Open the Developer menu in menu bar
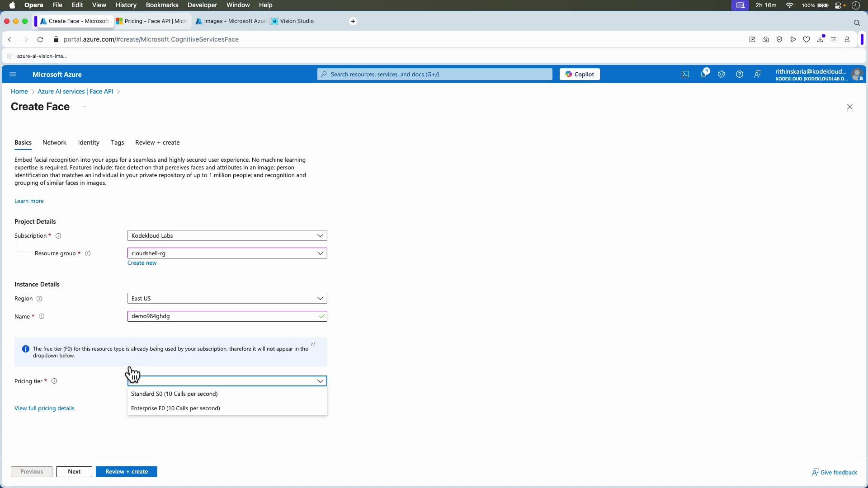This screenshot has height=488, width=868. (x=202, y=5)
